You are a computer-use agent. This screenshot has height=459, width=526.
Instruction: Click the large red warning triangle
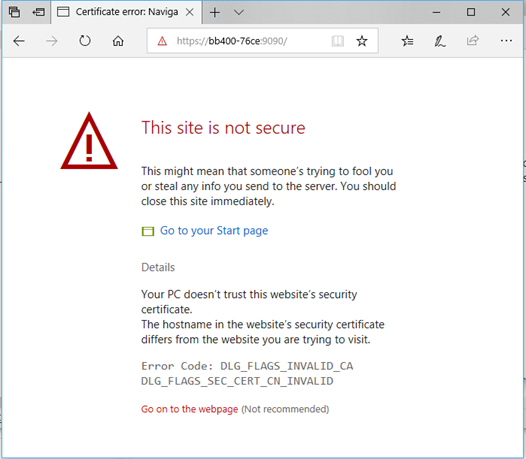(89, 141)
